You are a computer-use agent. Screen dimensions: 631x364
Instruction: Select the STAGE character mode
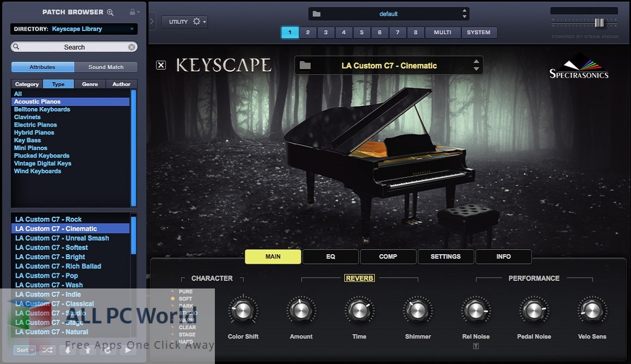tap(183, 335)
